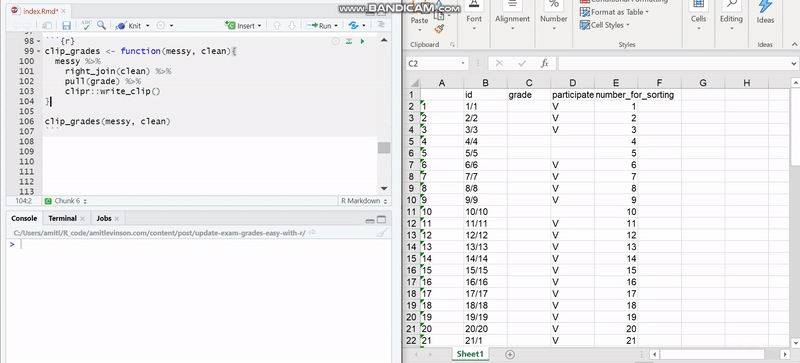
Task: Go to previous chunk with up arrow
Action: click(277, 26)
